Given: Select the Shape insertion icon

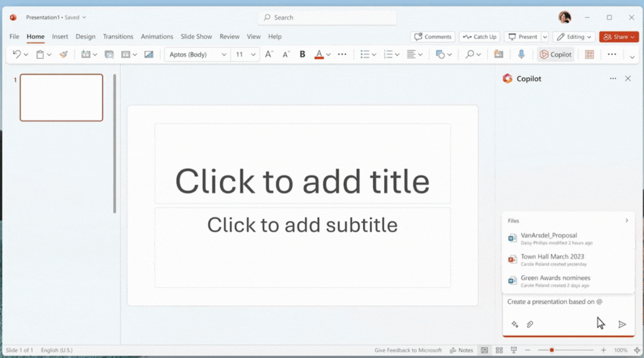Looking at the screenshot, I should pyautogui.click(x=440, y=54).
